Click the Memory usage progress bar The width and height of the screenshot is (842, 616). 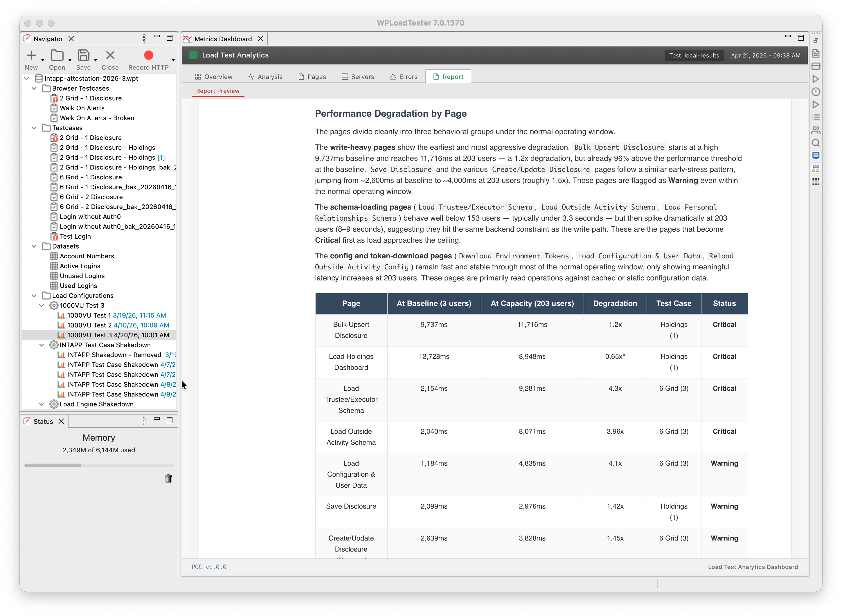98,465
